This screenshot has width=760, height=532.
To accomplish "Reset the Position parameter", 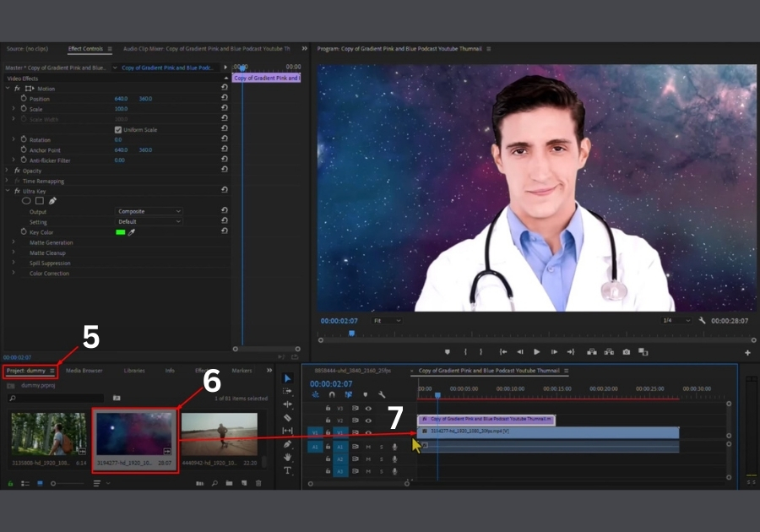I will click(225, 98).
